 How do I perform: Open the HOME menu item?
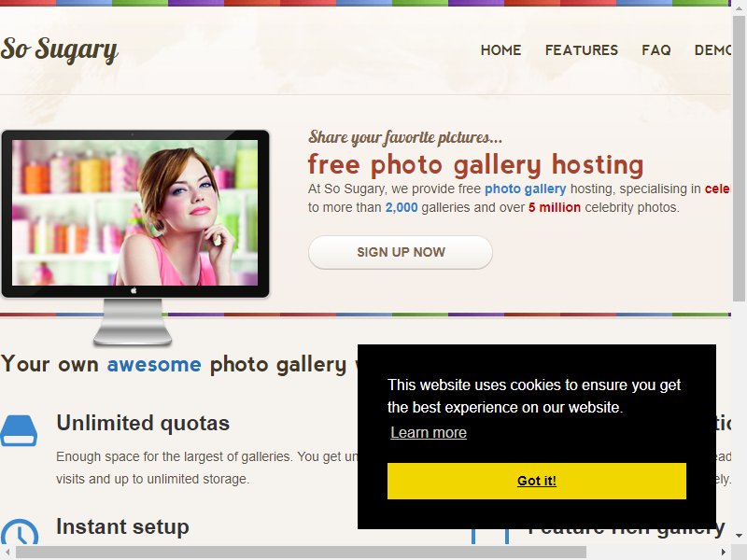point(500,50)
